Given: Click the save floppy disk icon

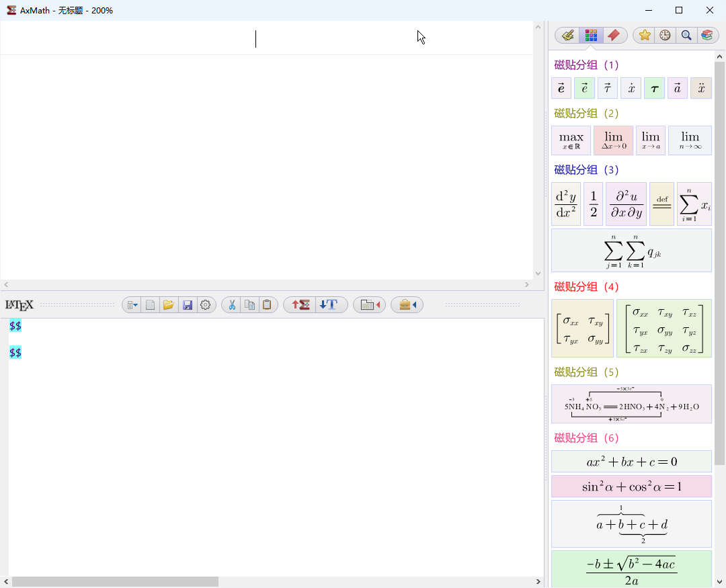Looking at the screenshot, I should (187, 305).
